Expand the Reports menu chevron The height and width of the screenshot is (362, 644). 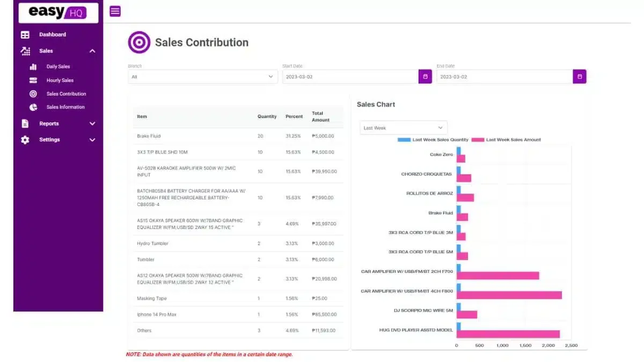[92, 124]
